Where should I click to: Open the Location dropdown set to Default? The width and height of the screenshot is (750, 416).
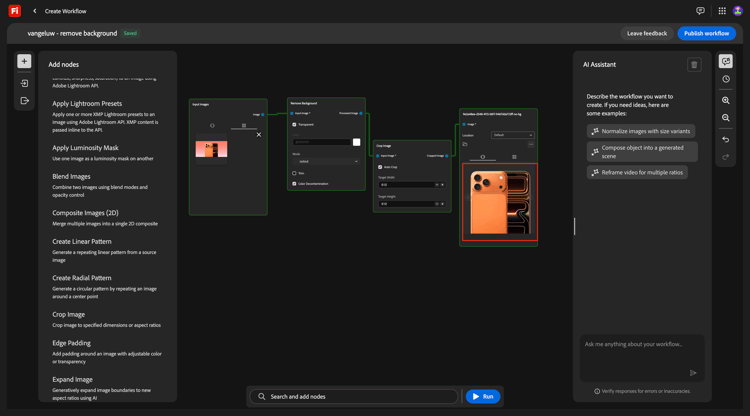point(512,135)
